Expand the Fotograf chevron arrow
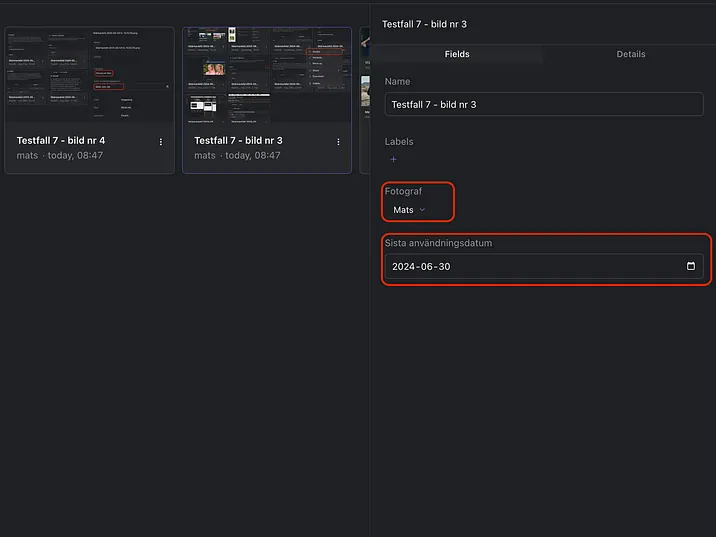 click(422, 210)
